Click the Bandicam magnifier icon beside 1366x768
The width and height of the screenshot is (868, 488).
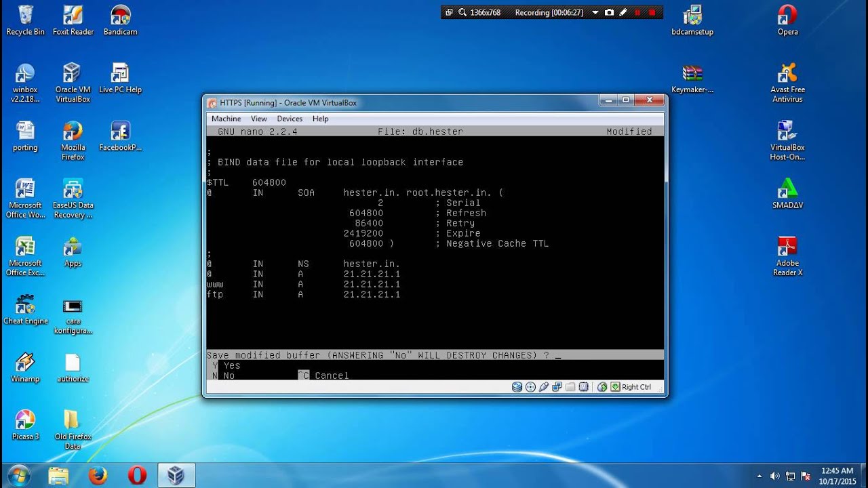pos(462,12)
